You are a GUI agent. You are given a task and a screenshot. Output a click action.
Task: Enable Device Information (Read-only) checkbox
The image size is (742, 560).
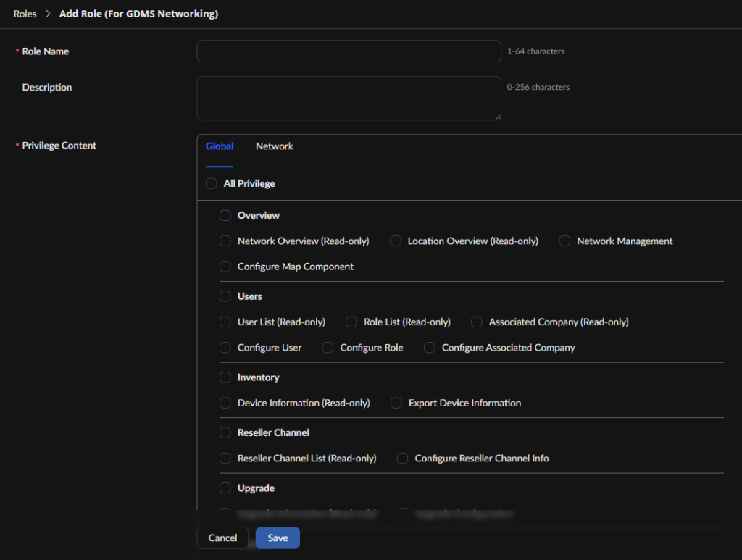[225, 403]
